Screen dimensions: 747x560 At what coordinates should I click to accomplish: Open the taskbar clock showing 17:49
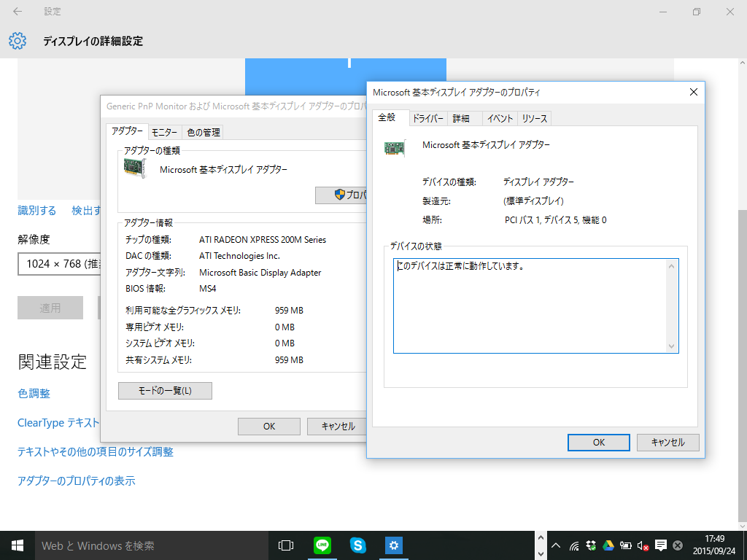point(714,545)
